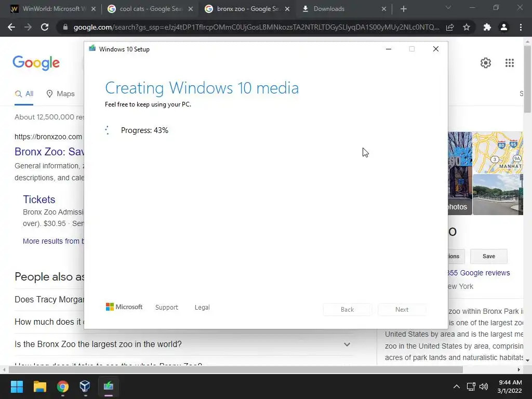Bookmark this page with the star icon
The height and width of the screenshot is (399, 532).
467,27
